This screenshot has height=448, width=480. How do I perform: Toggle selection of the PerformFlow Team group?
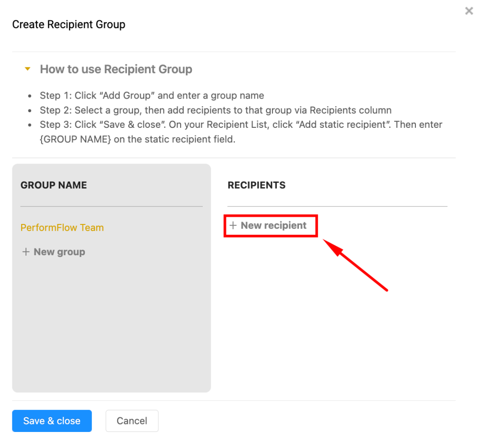click(x=62, y=228)
